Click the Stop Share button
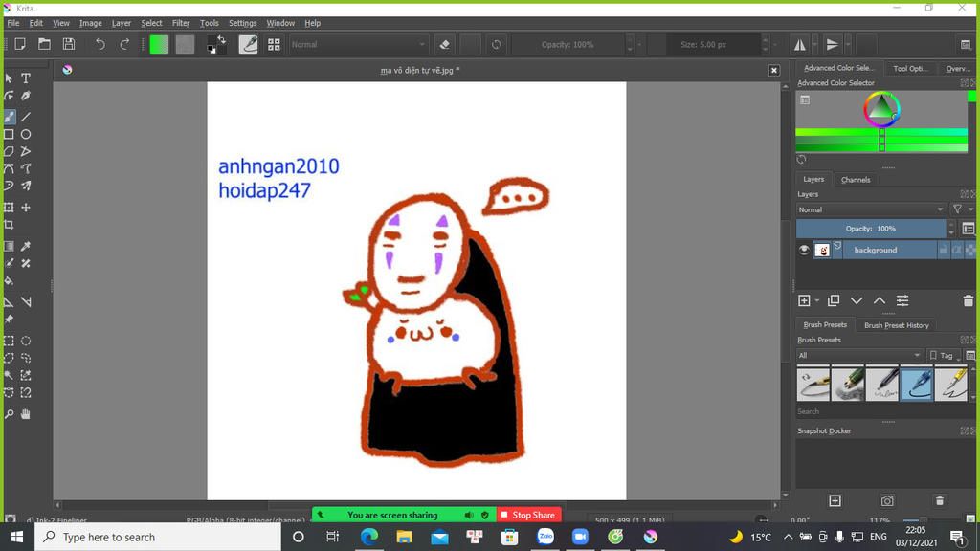This screenshot has height=551, width=980. coord(528,515)
